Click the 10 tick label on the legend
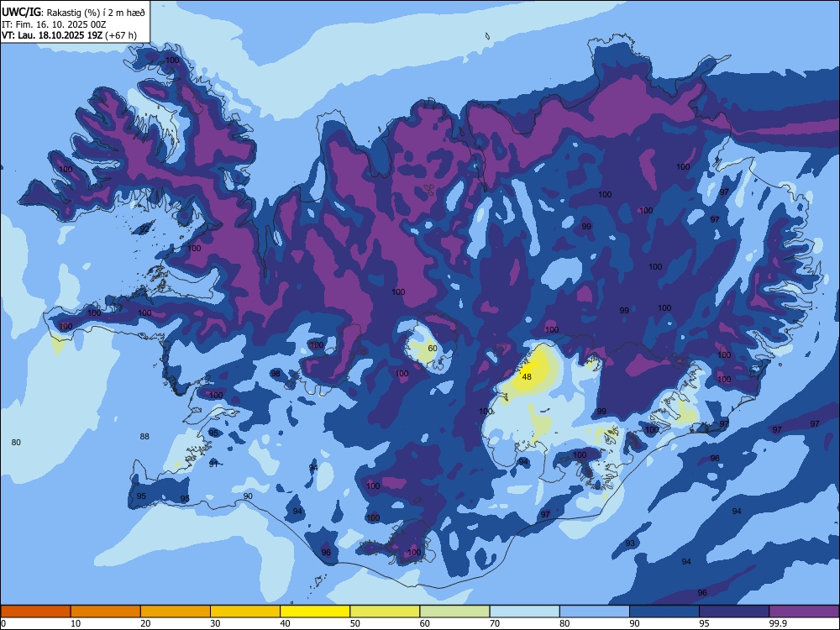 tap(76, 623)
